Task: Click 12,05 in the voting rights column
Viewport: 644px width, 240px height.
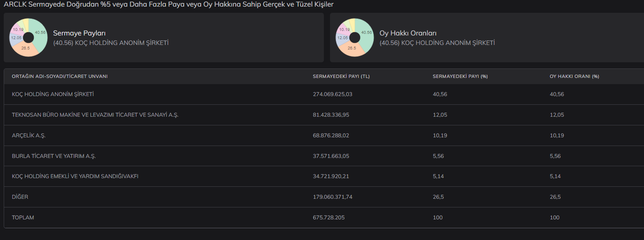Action: pos(557,115)
